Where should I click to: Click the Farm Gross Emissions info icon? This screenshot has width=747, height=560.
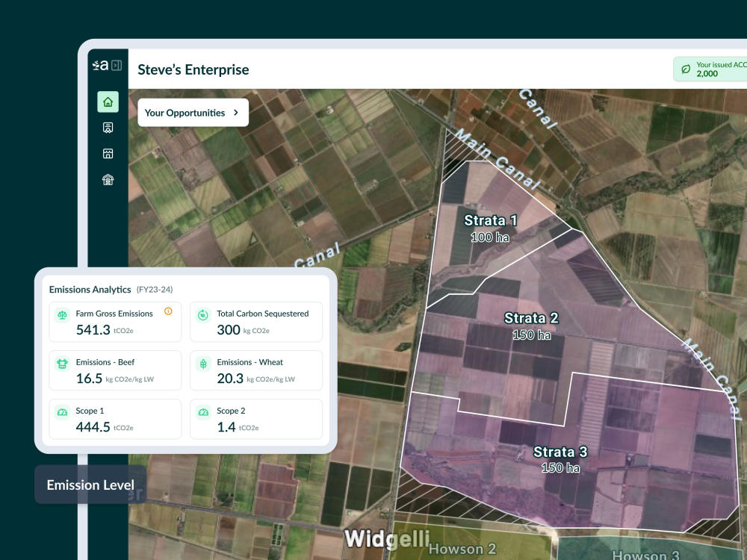168,311
